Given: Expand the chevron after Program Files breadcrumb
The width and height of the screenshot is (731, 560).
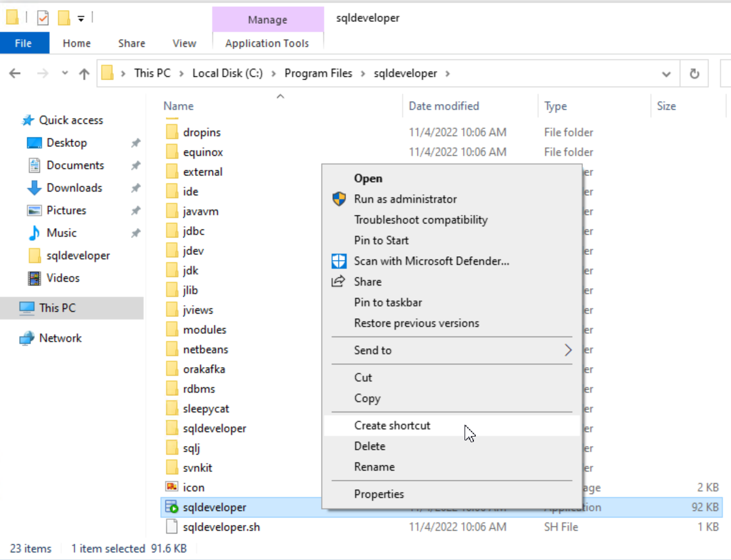Looking at the screenshot, I should pyautogui.click(x=363, y=74).
